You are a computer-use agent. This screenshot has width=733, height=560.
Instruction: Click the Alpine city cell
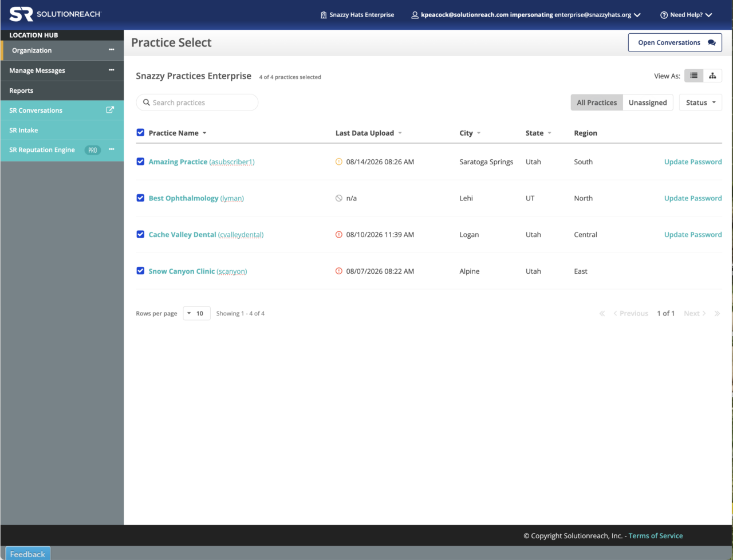click(470, 271)
